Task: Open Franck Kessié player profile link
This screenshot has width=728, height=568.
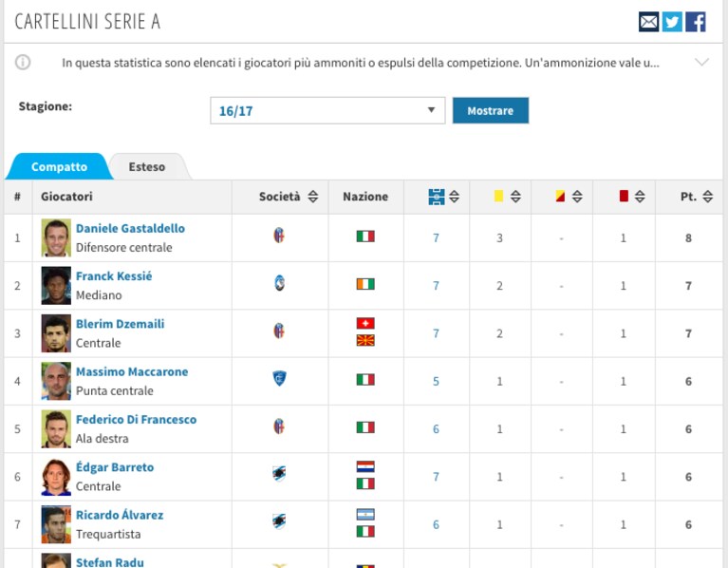Action: pos(114,275)
